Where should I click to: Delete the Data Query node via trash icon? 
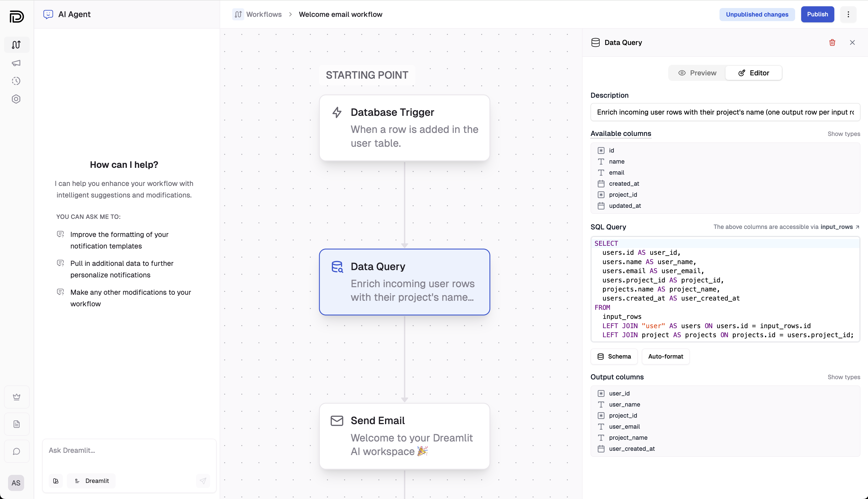832,42
